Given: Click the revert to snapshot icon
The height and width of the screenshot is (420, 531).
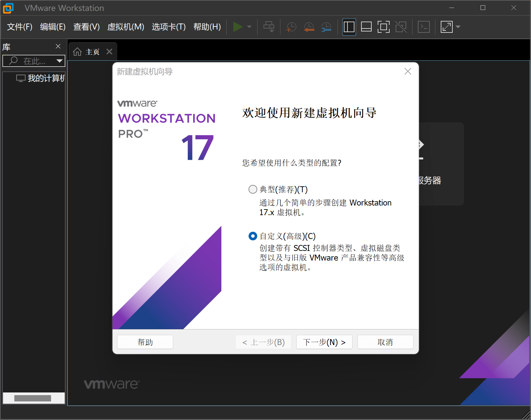Looking at the screenshot, I should 309,27.
